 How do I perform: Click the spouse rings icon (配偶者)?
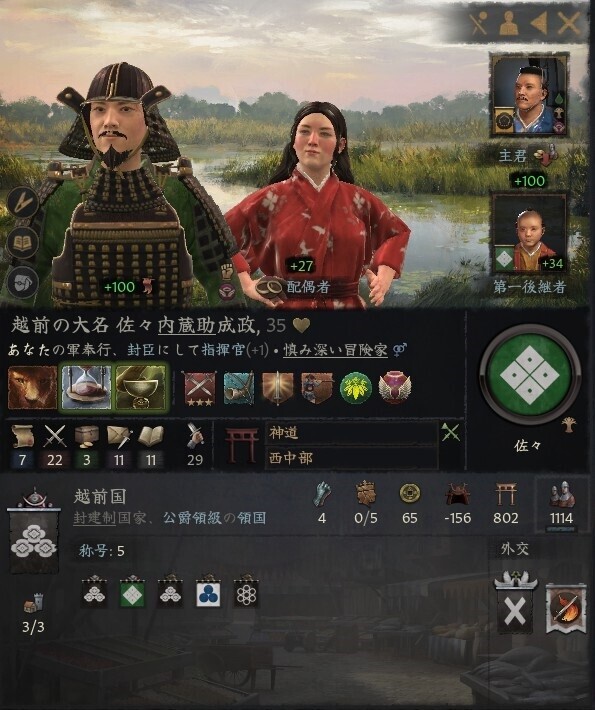tap(270, 287)
